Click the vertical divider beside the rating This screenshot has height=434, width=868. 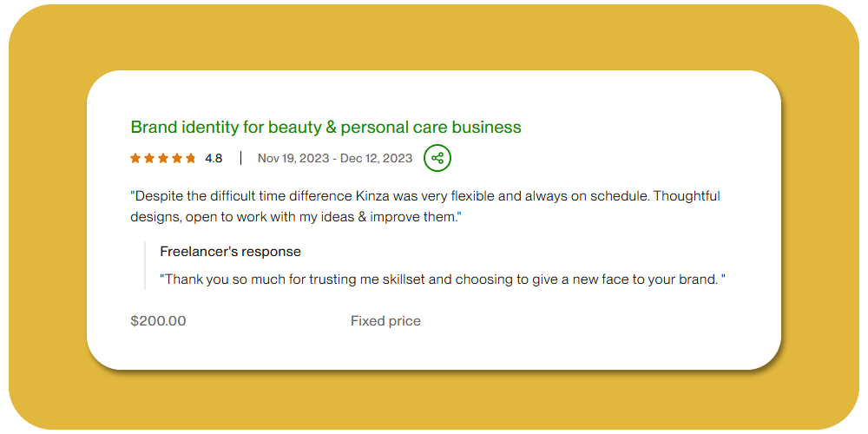pyautogui.click(x=240, y=158)
